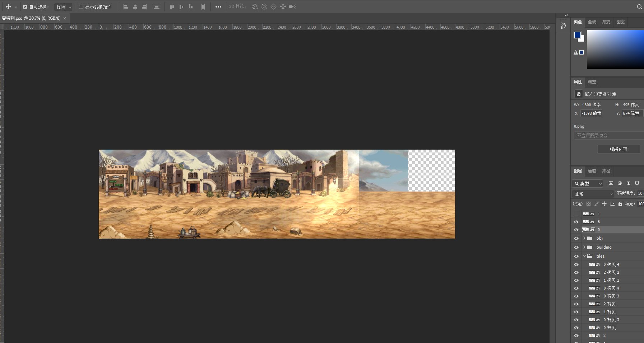Open the three-dots more align options
This screenshot has height=343, width=644.
pos(218,7)
